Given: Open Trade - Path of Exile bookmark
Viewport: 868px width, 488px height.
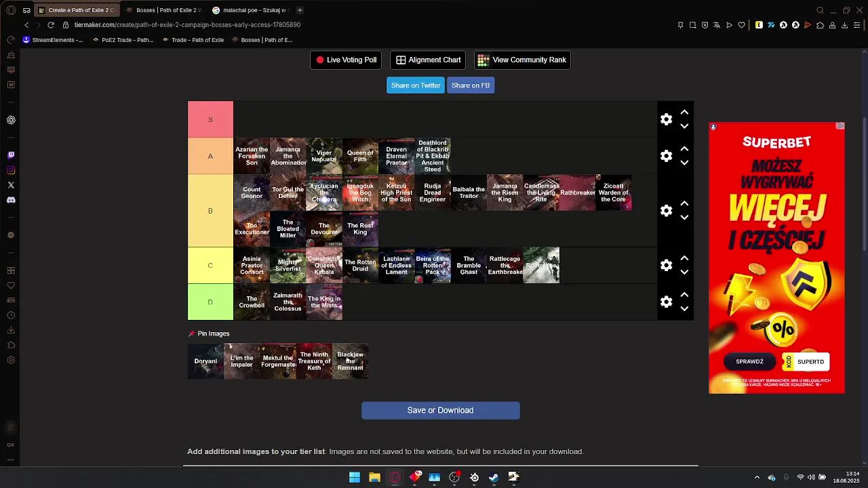Looking at the screenshot, I should [x=193, y=40].
